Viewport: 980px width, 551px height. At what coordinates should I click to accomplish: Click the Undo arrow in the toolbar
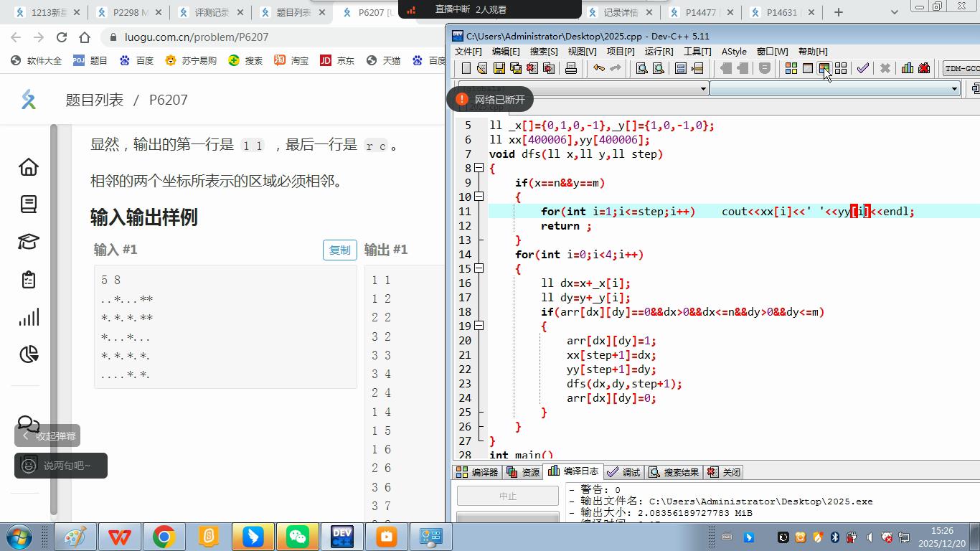598,68
